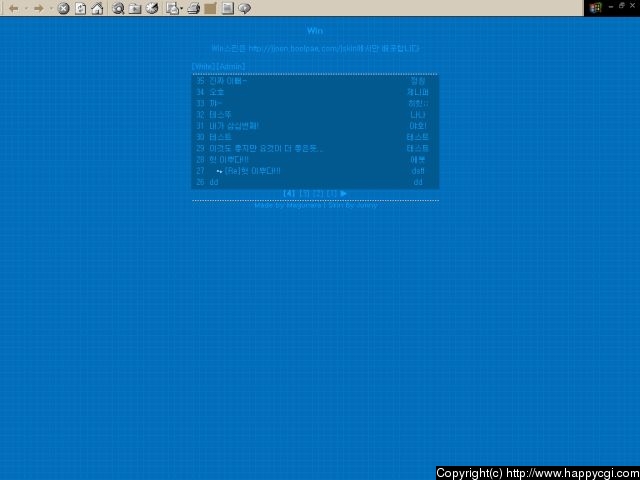Click the Made by footer credit text
The width and height of the screenshot is (640, 480).
click(316, 205)
